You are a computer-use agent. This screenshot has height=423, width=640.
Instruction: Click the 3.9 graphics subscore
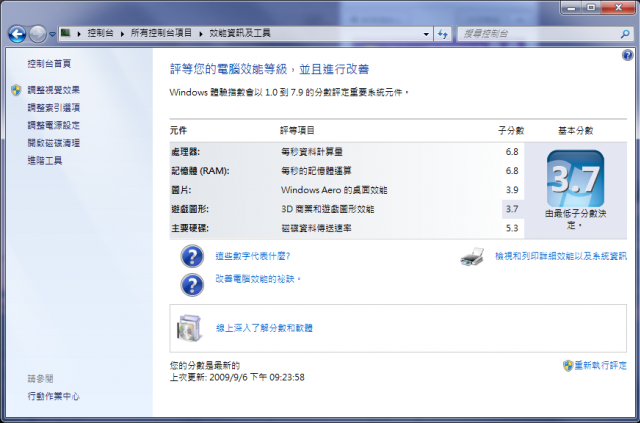coord(512,190)
